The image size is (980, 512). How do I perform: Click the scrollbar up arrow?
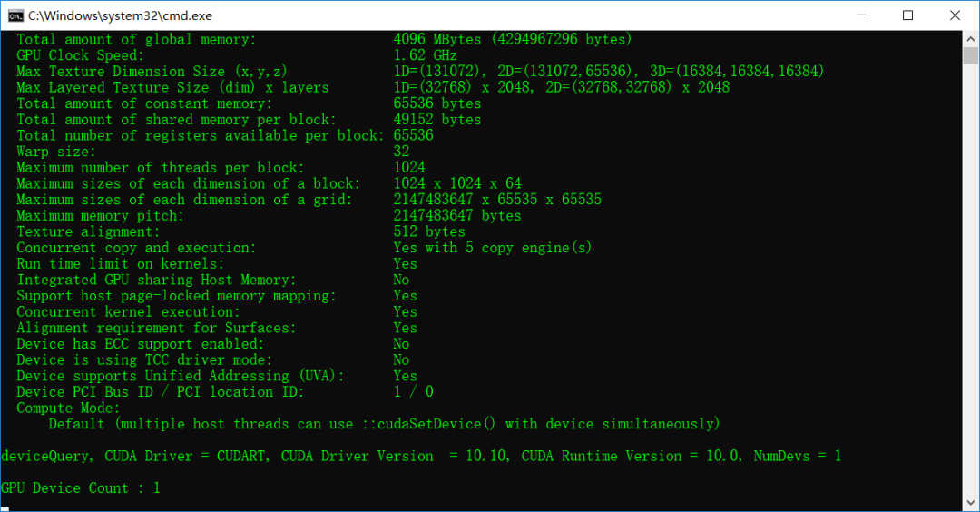tap(970, 39)
